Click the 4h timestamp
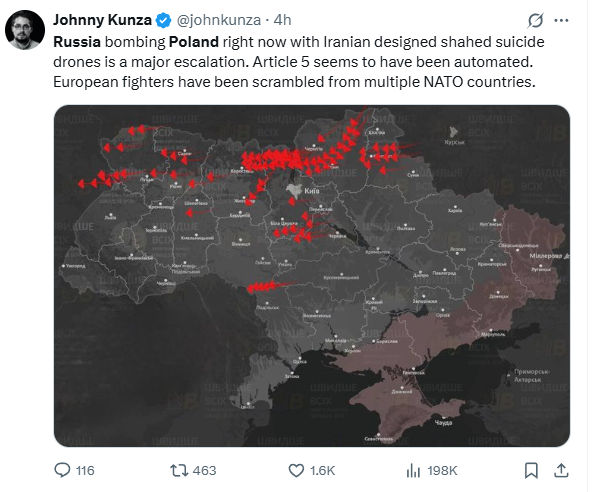Viewport: 595px width, 492px height. [282, 20]
